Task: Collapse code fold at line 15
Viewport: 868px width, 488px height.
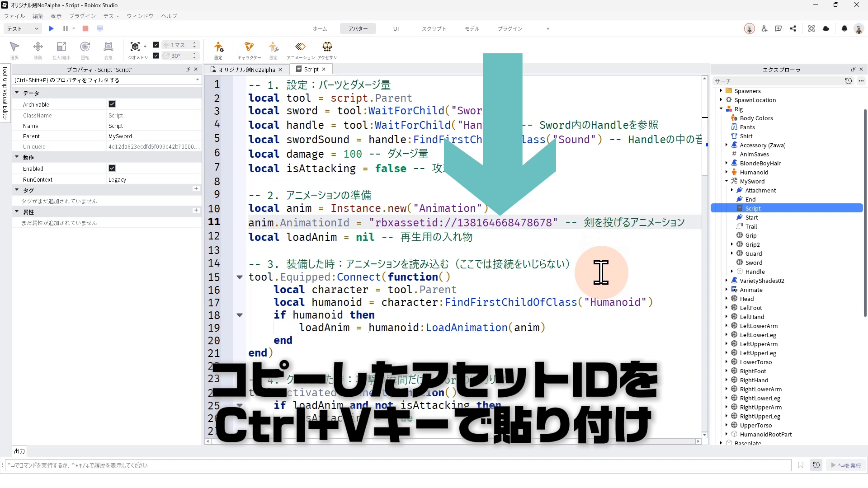Action: coord(240,277)
